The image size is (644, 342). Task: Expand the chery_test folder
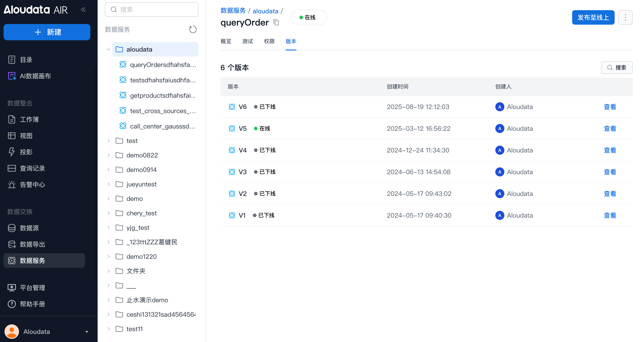click(x=108, y=213)
